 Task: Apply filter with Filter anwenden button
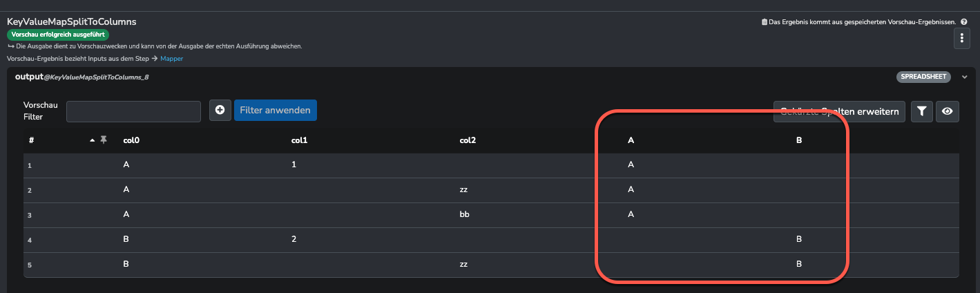[276, 111]
